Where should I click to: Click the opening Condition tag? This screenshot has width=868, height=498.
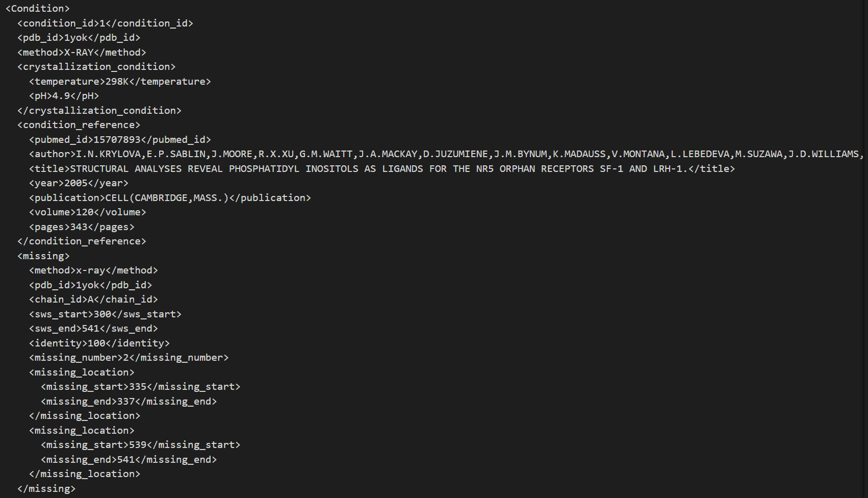[37, 9]
